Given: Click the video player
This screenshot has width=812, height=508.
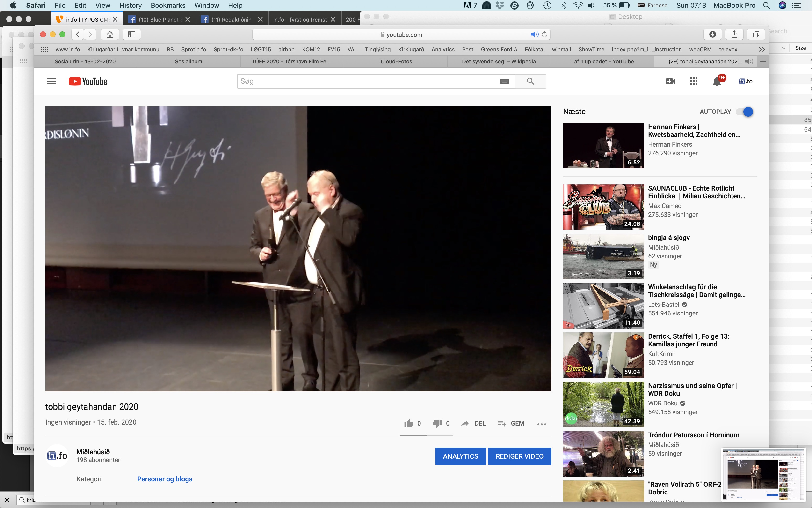Looking at the screenshot, I should 298,249.
